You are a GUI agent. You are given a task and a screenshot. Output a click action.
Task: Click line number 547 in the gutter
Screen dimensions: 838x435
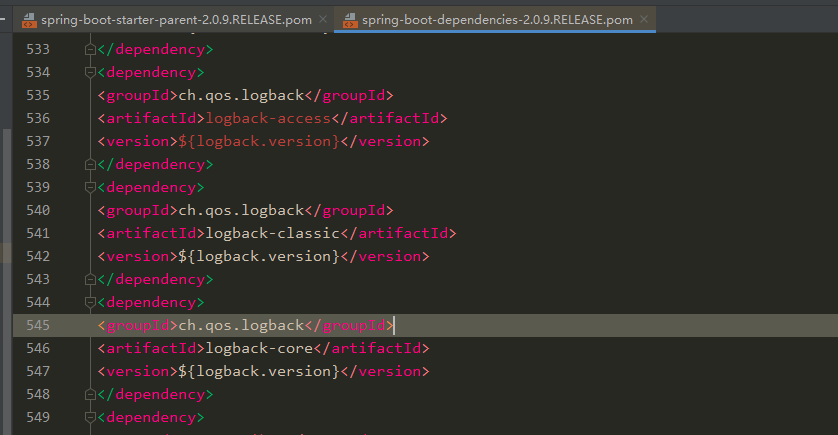38,371
